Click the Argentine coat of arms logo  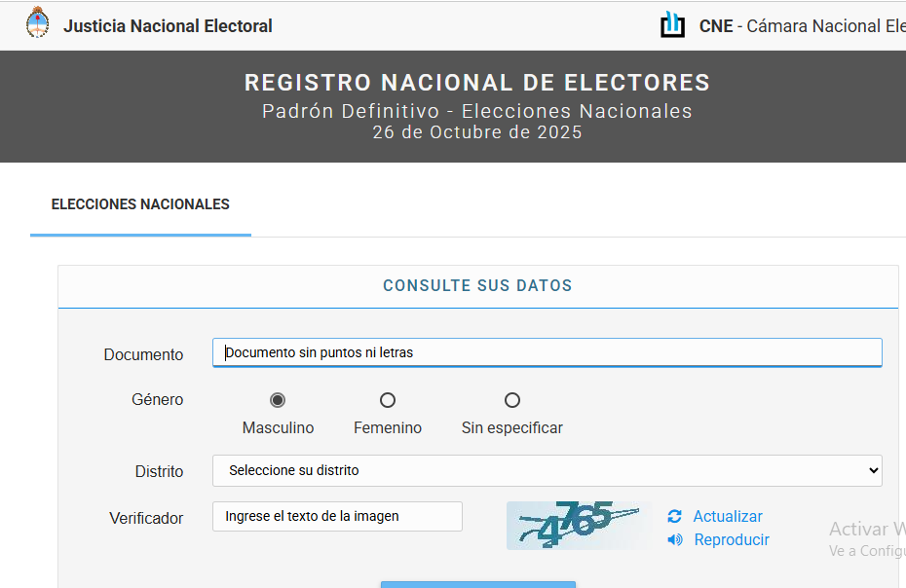(37, 24)
